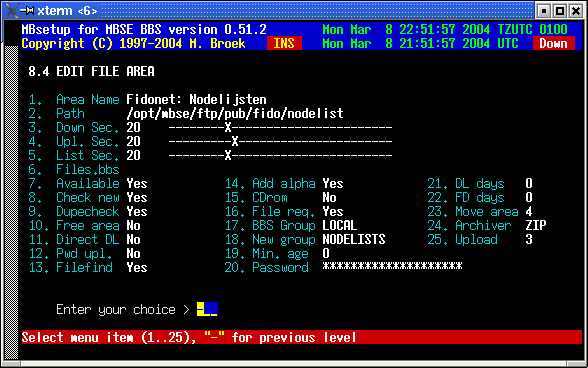Viewport: 588px width, 368px height.
Task: Click the Upl. Sec. security flags bar
Action: [280, 142]
